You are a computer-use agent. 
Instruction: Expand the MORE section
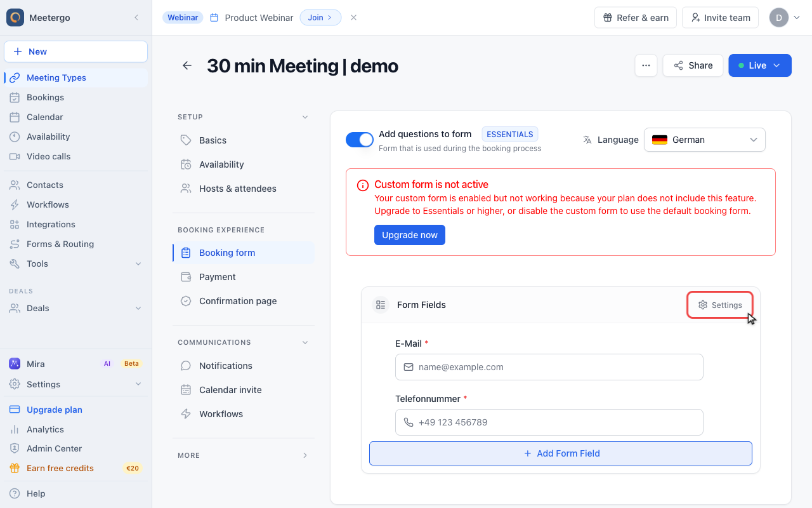pos(305,455)
